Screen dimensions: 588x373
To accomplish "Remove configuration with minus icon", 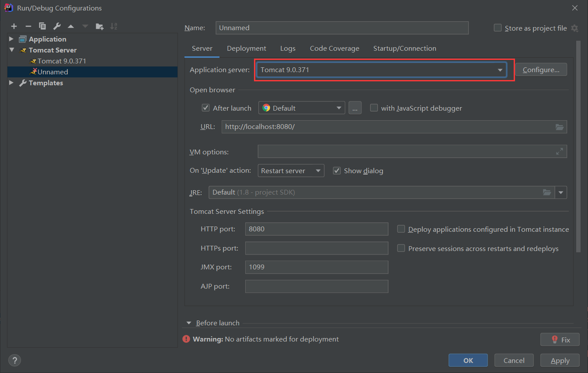I will 28,26.
